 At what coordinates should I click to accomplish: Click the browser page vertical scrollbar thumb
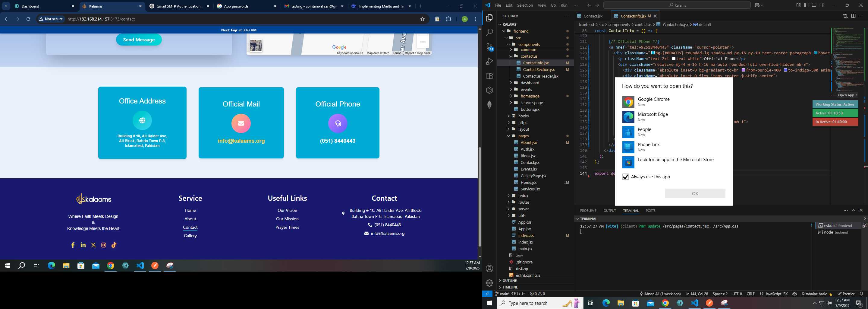(x=480, y=197)
